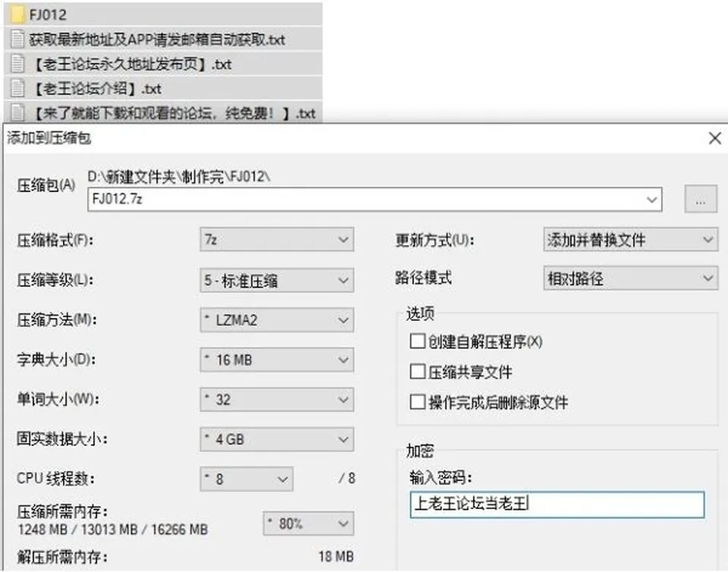Select file 获取最新地址及APP请发邮箱自动获取.txt
This screenshot has height=572, width=728.
(162, 39)
